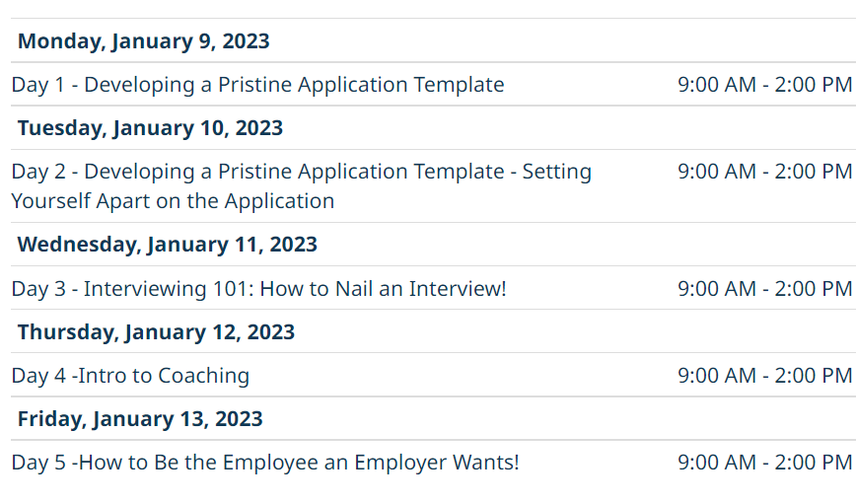856x504 pixels.
Task: Select the Friday, January 13, 2023 heading
Action: [140, 419]
